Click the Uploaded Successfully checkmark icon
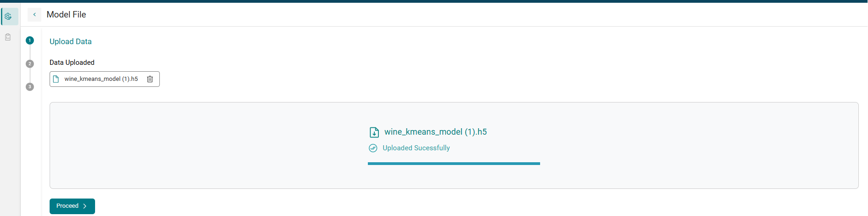 coord(373,148)
